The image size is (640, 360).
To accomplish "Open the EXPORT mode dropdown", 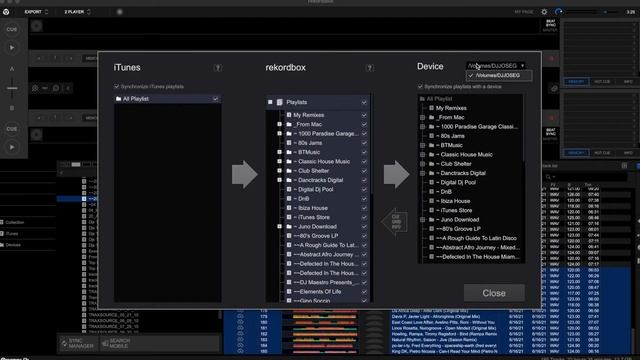I will click(36, 12).
